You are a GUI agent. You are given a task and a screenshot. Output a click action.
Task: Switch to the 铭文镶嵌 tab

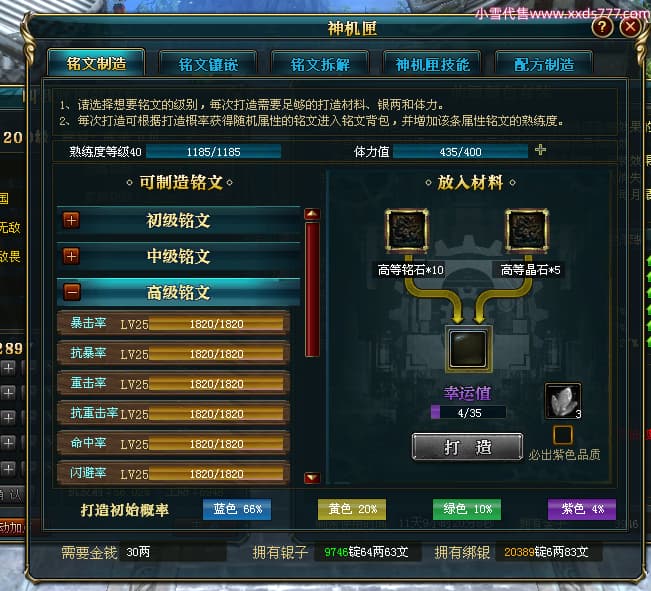[x=208, y=64]
